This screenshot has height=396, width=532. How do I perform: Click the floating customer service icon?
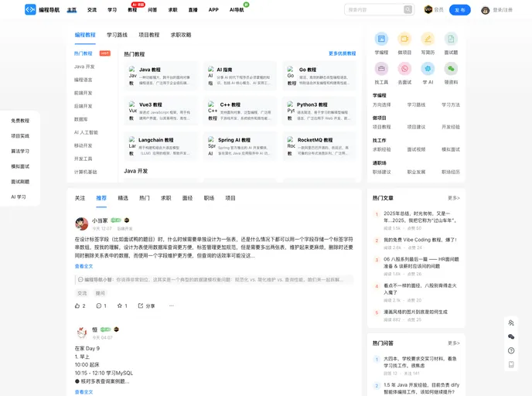pyautogui.click(x=511, y=323)
